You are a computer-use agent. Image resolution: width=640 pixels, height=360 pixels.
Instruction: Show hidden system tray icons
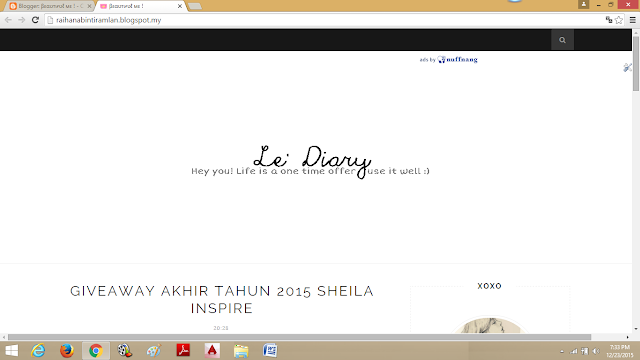click(x=562, y=351)
